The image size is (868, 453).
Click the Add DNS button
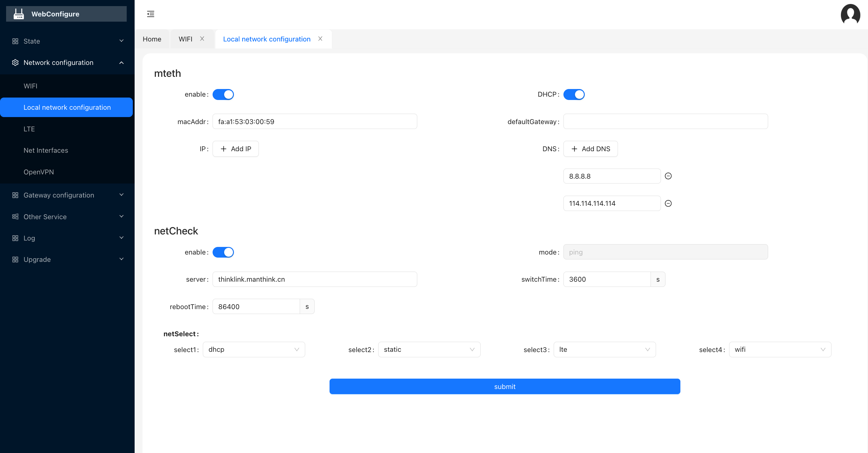(x=590, y=149)
